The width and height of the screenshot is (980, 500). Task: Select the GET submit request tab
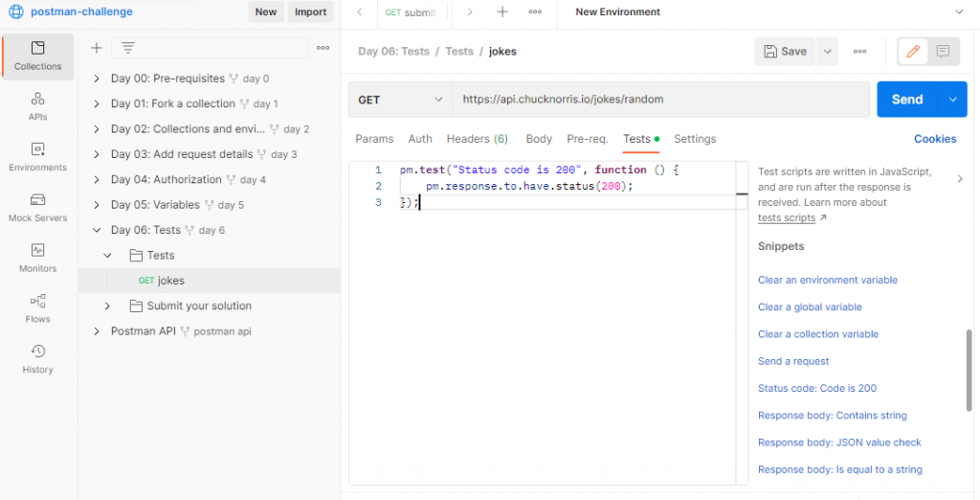411,11
